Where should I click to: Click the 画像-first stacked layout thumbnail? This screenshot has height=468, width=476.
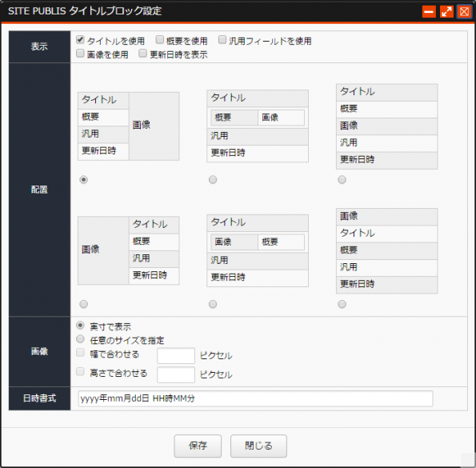click(386, 250)
